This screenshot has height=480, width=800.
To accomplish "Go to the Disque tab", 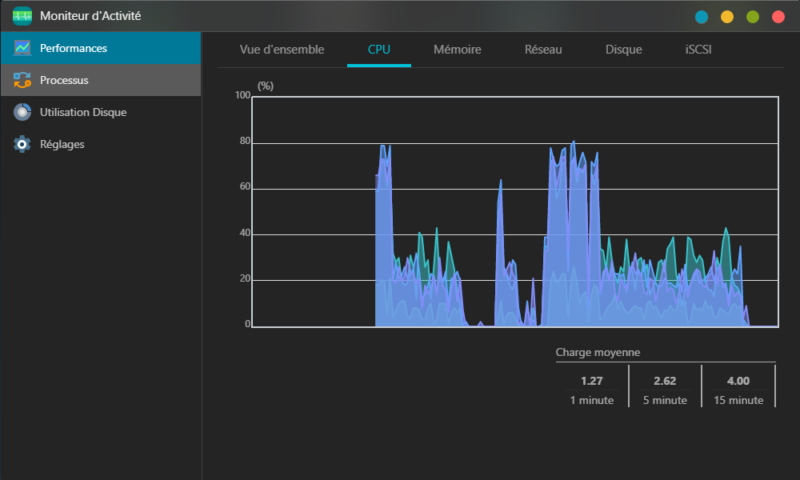I will (623, 49).
